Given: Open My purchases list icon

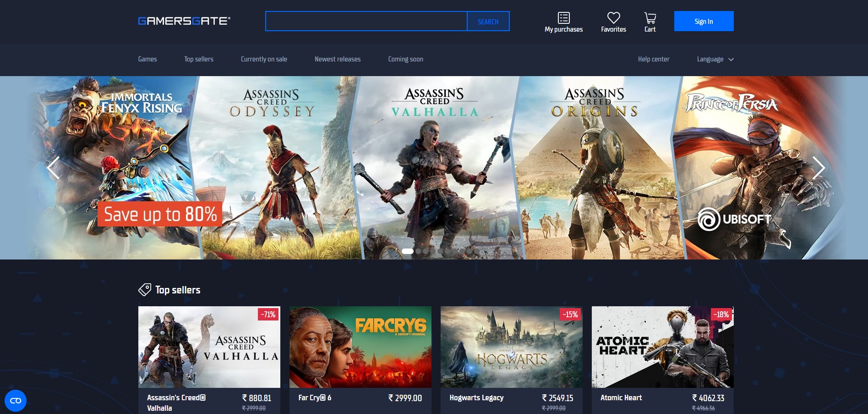Looking at the screenshot, I should coord(563,18).
